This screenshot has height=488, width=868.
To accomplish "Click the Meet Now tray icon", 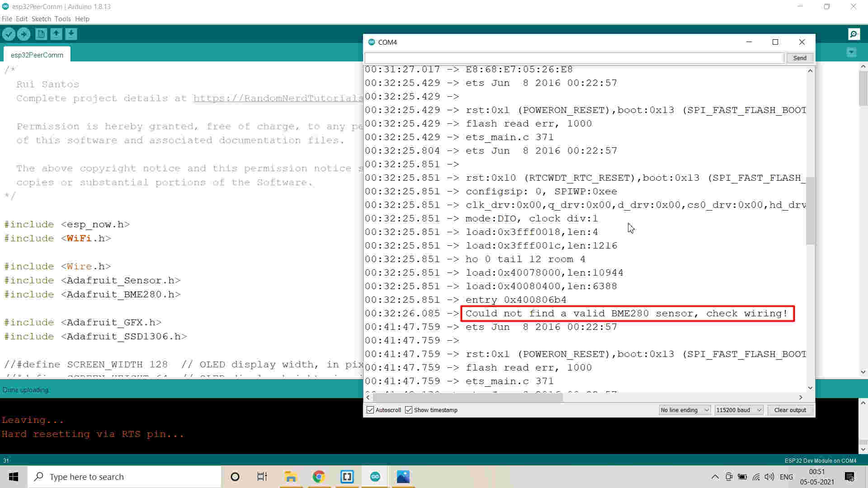I will [x=729, y=477].
